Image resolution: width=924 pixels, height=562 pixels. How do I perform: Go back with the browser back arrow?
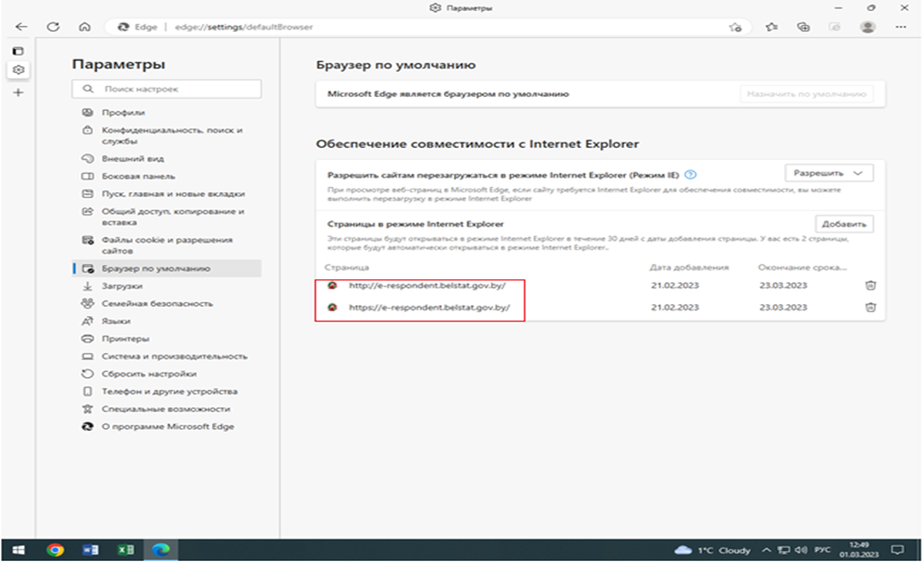[x=21, y=27]
